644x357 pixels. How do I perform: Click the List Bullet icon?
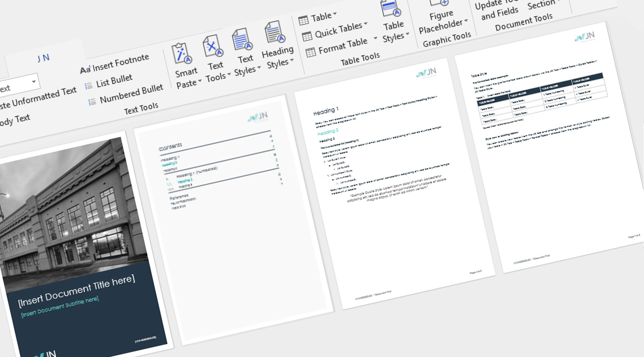88,86
